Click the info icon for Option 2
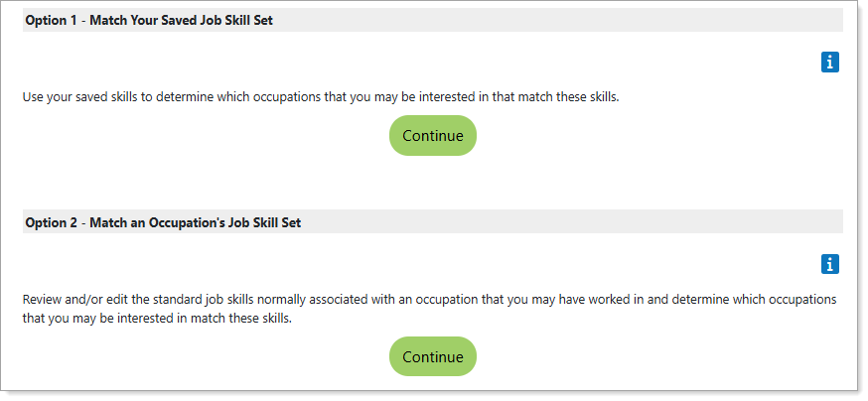Viewport: 868px width, 401px height. point(830,264)
